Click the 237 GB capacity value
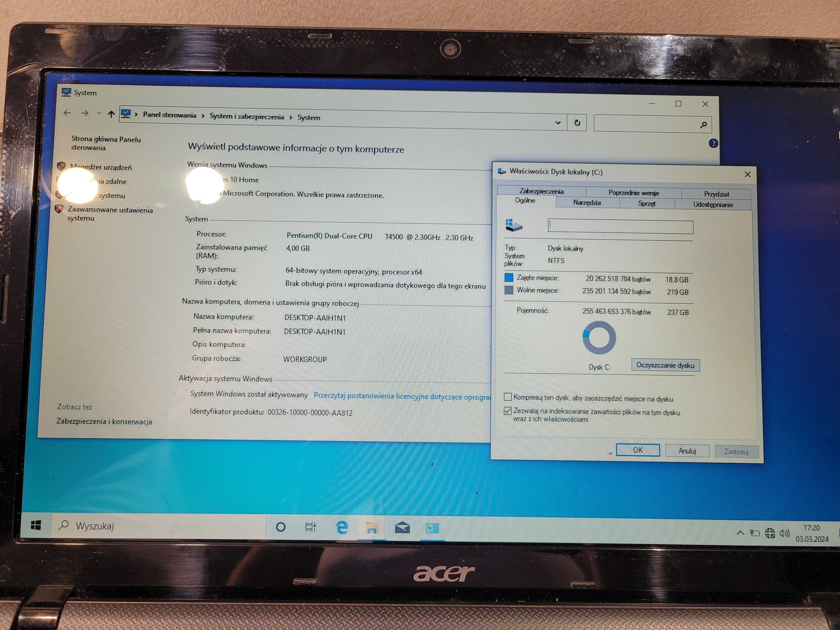Screen dimensions: 840x630 pyautogui.click(x=678, y=312)
